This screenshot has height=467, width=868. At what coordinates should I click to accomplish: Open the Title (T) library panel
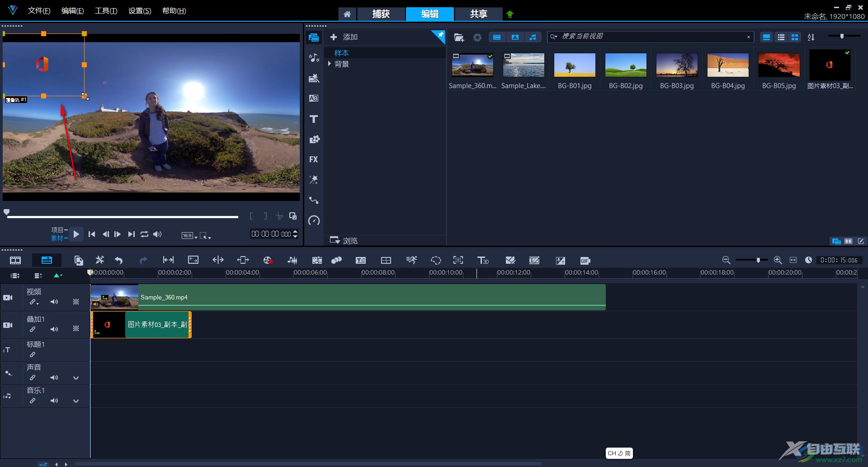pos(314,119)
